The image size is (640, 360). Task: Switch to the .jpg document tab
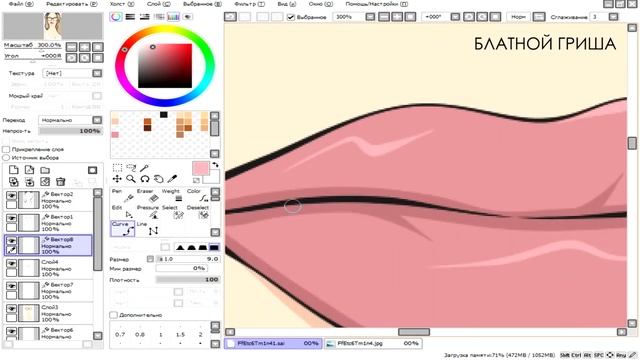[x=373, y=343]
